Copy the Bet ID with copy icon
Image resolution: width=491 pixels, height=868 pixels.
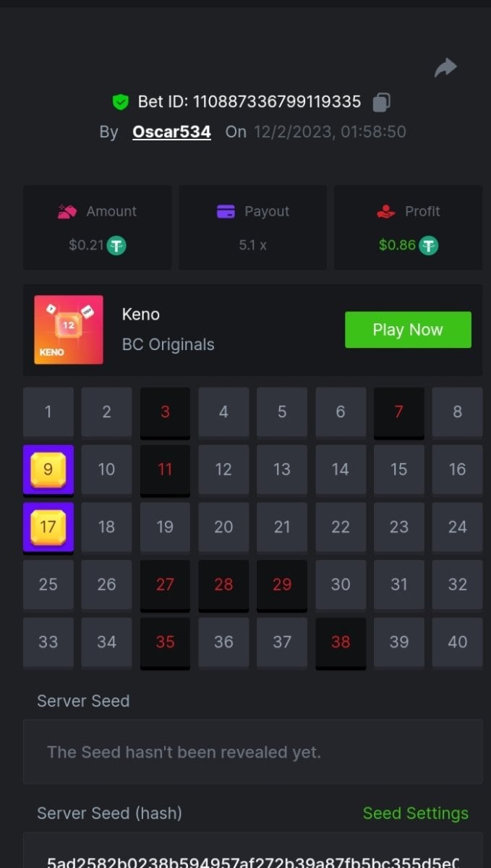tap(381, 103)
